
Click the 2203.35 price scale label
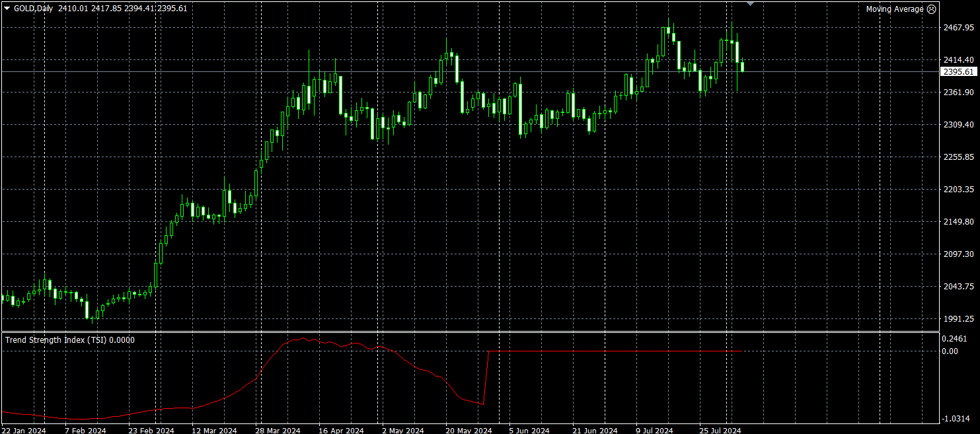[959, 190]
